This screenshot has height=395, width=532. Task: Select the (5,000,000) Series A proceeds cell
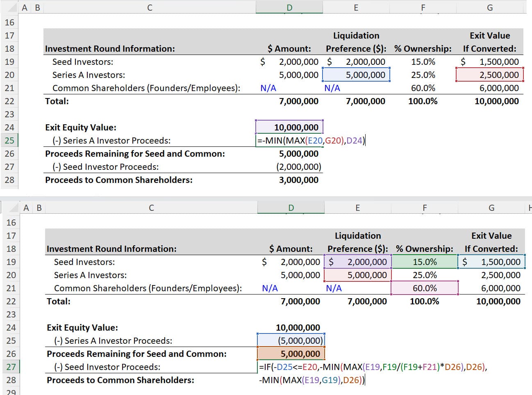click(291, 340)
